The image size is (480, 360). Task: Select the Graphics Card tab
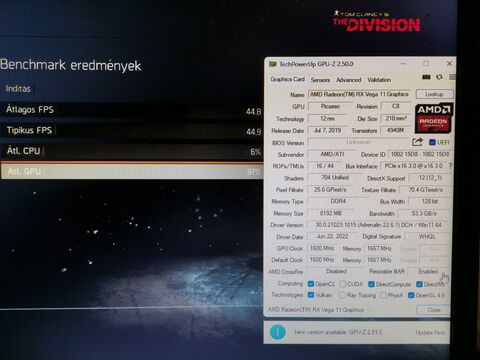click(x=287, y=79)
